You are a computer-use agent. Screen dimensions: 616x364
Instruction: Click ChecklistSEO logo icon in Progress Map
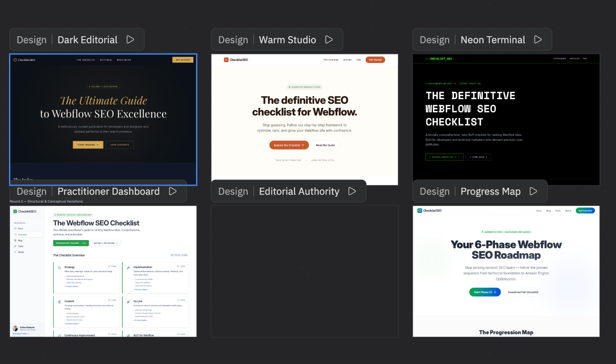coord(420,210)
